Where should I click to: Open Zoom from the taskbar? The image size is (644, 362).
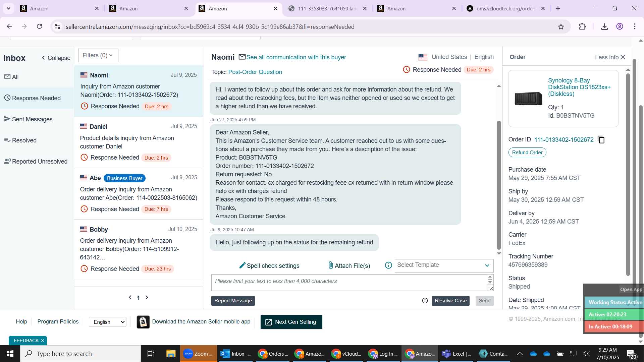coord(198,354)
